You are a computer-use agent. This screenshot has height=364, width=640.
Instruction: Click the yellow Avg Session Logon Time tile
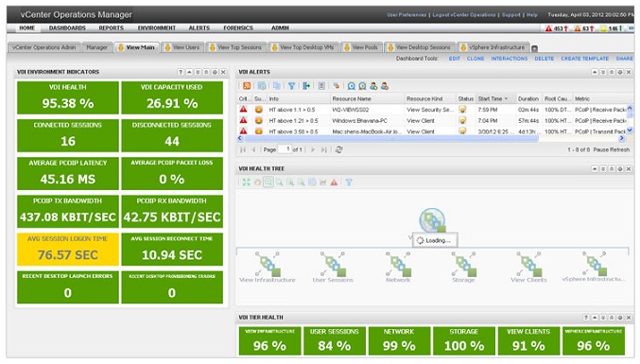68,250
